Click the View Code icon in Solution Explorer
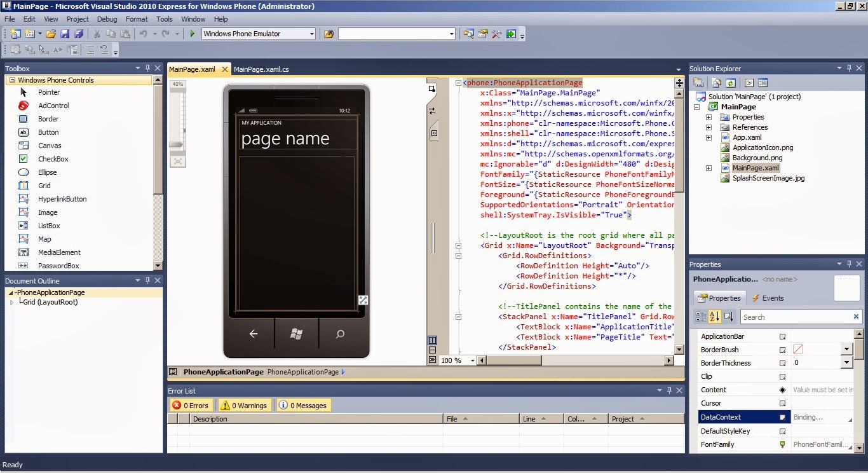Screen dimensions: 868x473 pos(749,83)
